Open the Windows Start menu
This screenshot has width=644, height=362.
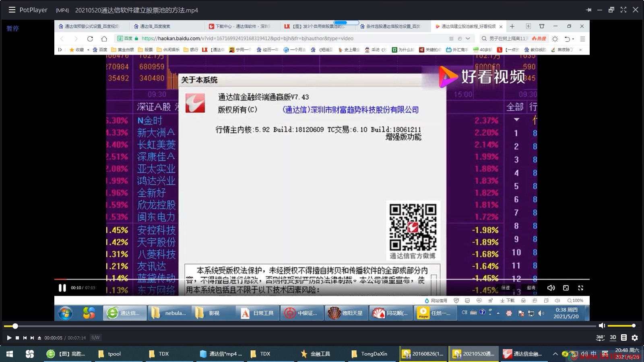pyautogui.click(x=10, y=354)
